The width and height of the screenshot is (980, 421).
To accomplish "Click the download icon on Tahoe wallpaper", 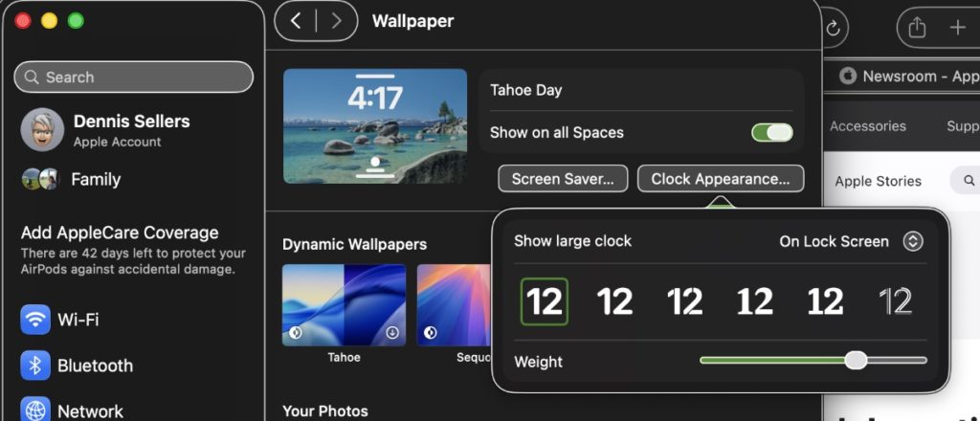I will [392, 332].
